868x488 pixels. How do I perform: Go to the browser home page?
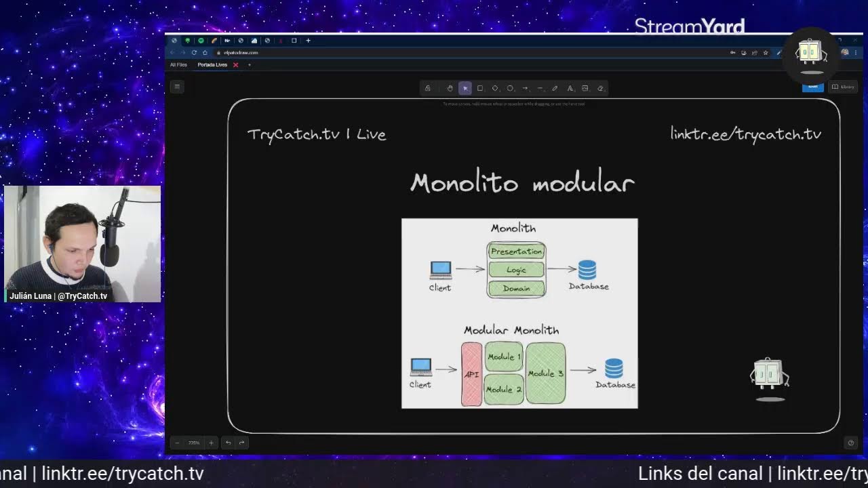click(x=205, y=52)
